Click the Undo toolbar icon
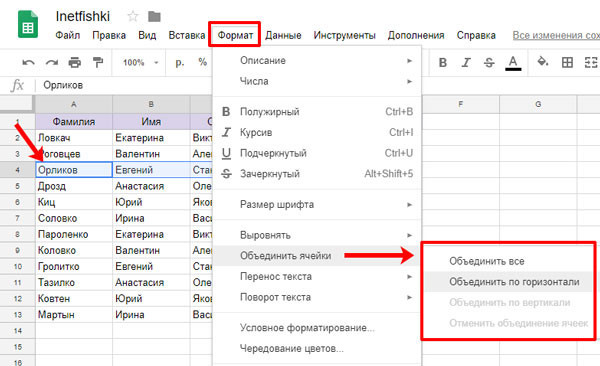This screenshot has width=600, height=366. coord(28,62)
